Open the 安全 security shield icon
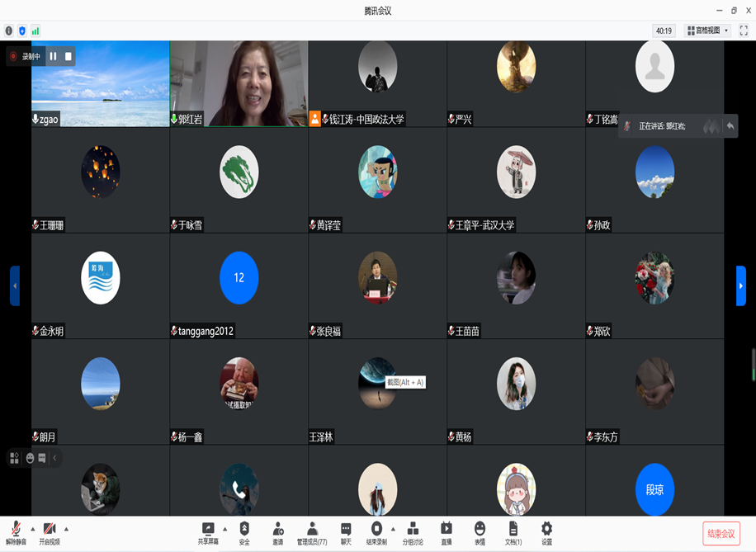Viewport: 756px width, 552px height. tap(244, 532)
